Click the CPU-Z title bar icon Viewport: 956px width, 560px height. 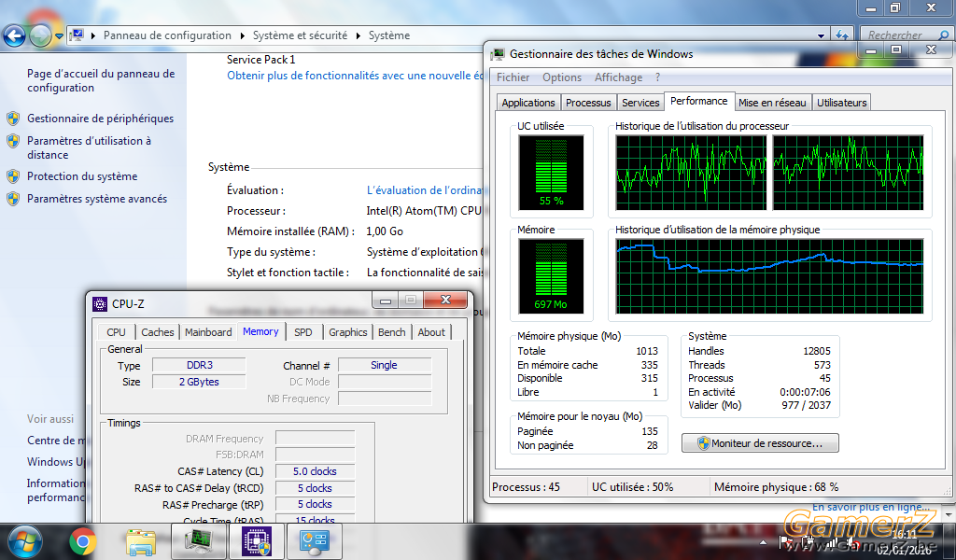pos(99,303)
